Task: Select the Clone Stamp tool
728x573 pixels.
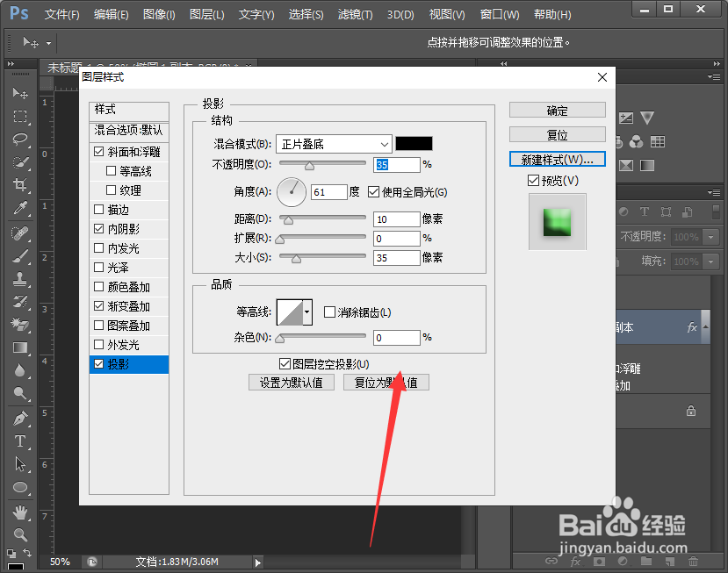Action: [x=20, y=279]
